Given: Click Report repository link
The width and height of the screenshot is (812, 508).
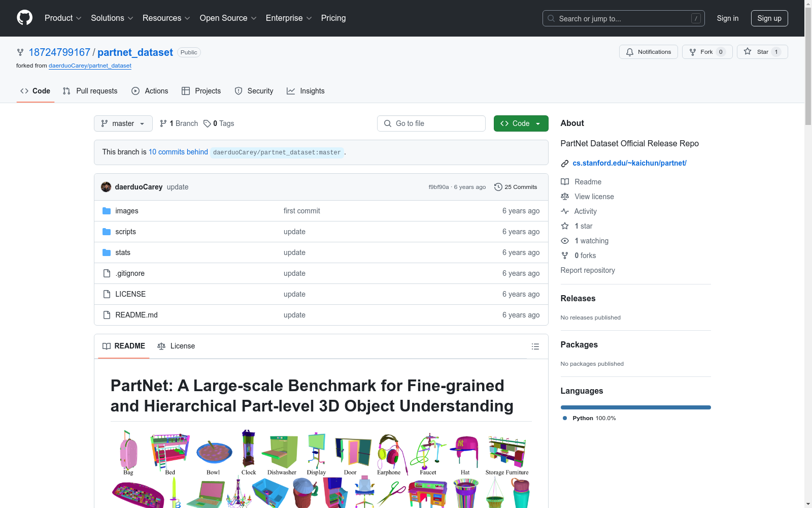Looking at the screenshot, I should tap(588, 270).
